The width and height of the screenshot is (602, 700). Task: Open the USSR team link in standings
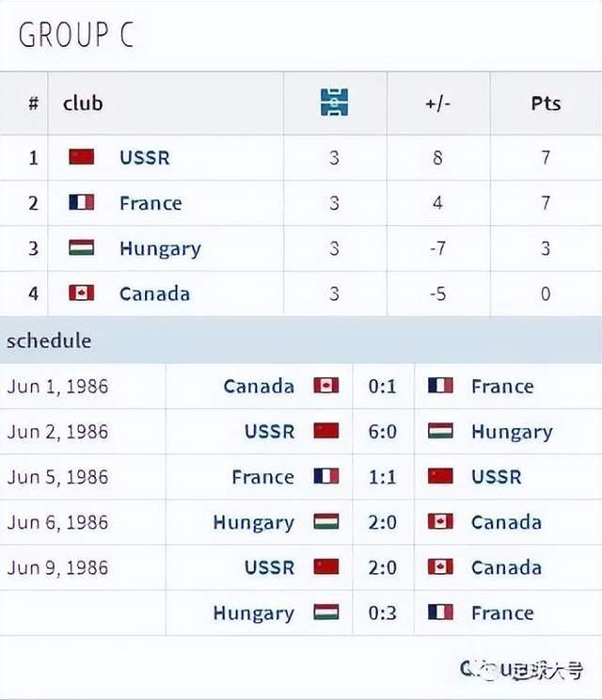(145, 157)
